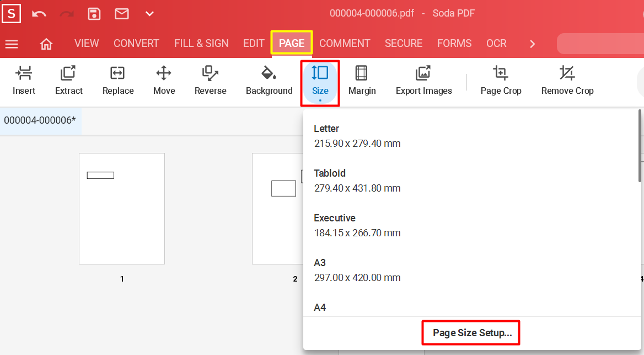Switch to the CONVERT tab
The height and width of the screenshot is (355, 644).
[136, 43]
